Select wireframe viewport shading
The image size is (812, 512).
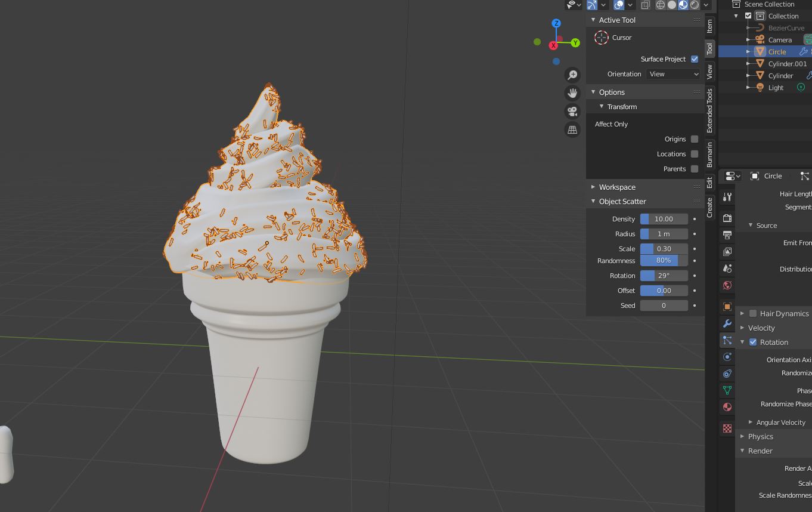[661, 5]
